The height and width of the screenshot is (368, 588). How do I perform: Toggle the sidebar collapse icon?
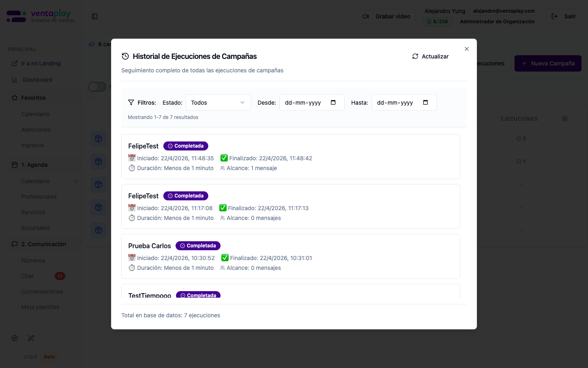[95, 16]
